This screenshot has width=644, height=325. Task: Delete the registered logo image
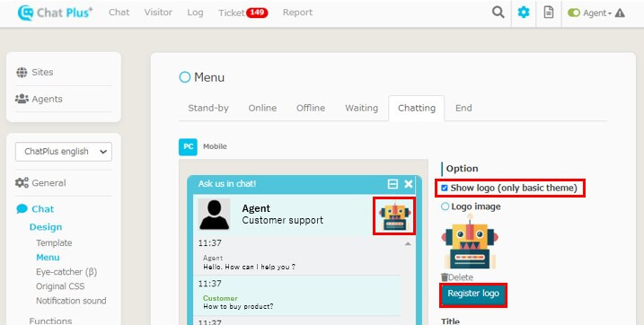457,277
